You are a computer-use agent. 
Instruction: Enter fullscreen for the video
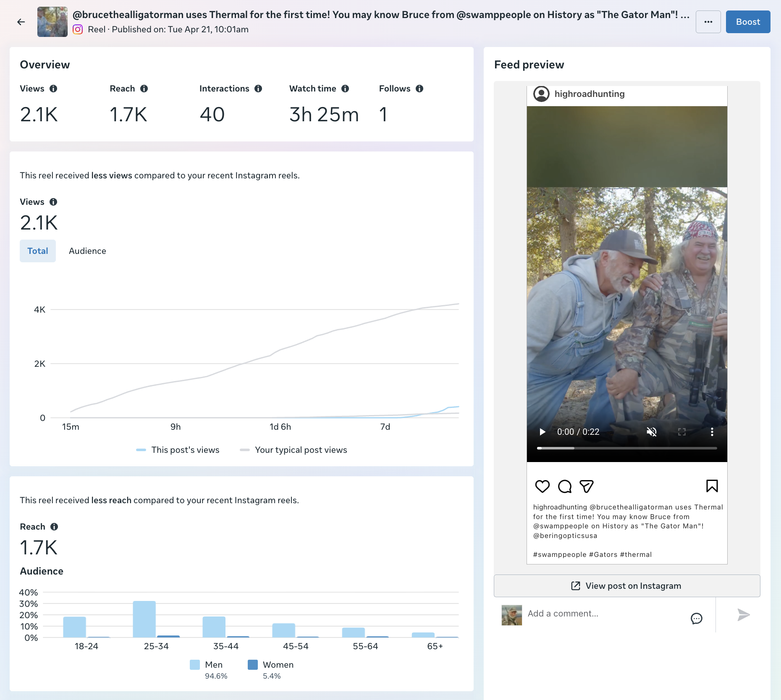tap(682, 432)
